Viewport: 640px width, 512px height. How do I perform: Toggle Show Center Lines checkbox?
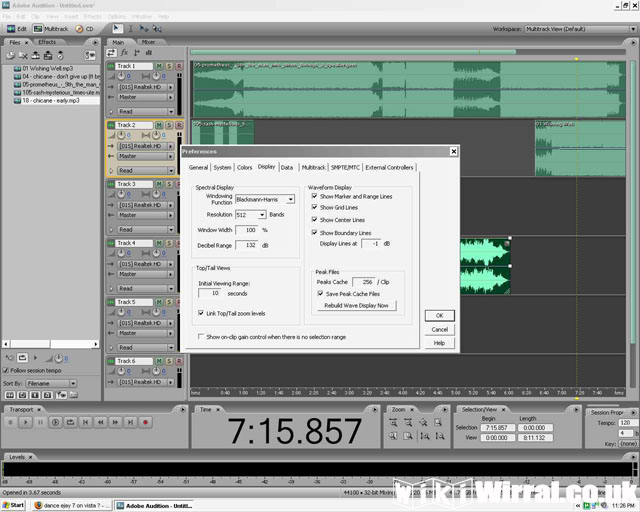(315, 219)
